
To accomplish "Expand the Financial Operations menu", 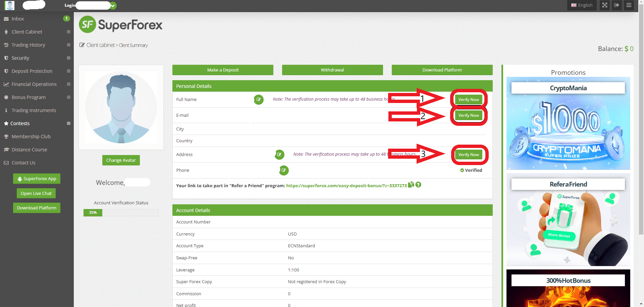I will 68,84.
